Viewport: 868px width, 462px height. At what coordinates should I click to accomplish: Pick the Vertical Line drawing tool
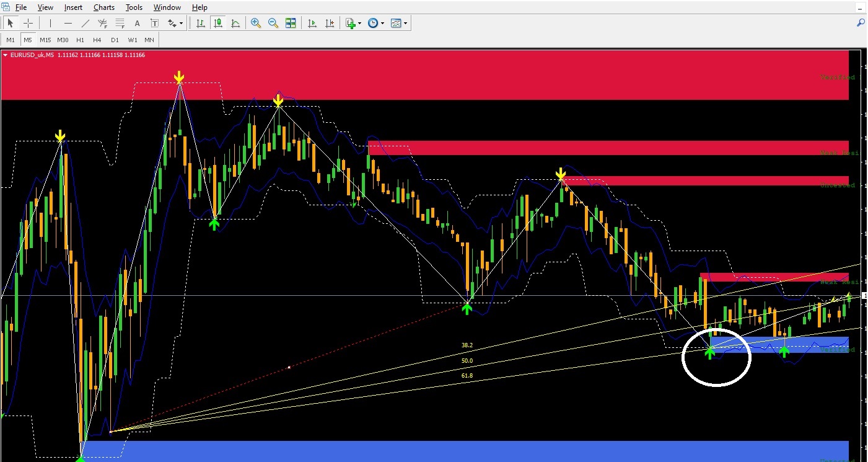(50, 23)
